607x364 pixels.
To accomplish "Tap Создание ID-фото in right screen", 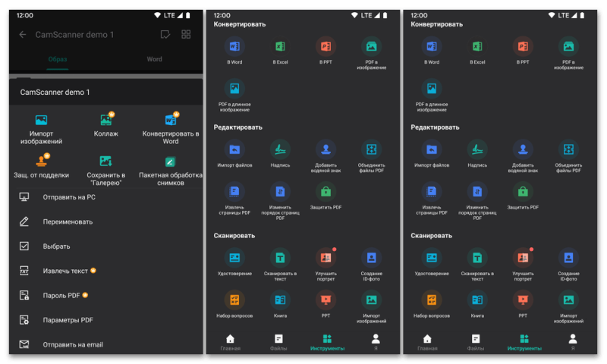I will pos(568,265).
